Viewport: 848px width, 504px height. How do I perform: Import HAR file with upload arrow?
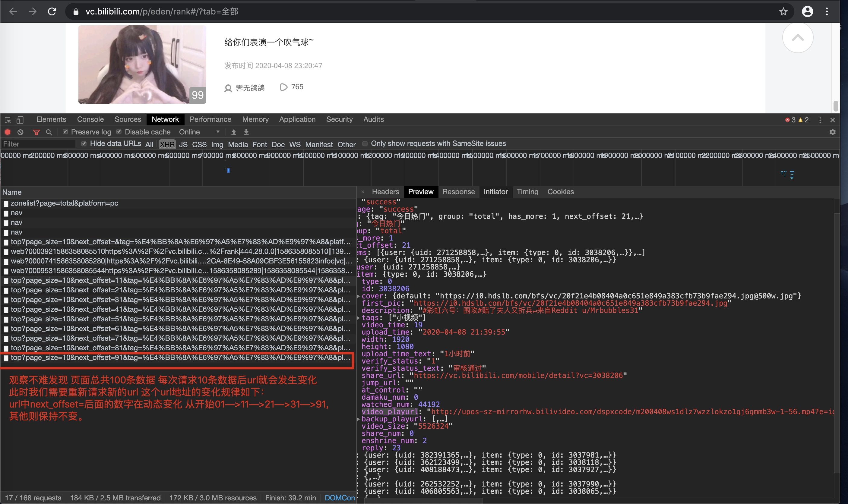click(x=233, y=132)
